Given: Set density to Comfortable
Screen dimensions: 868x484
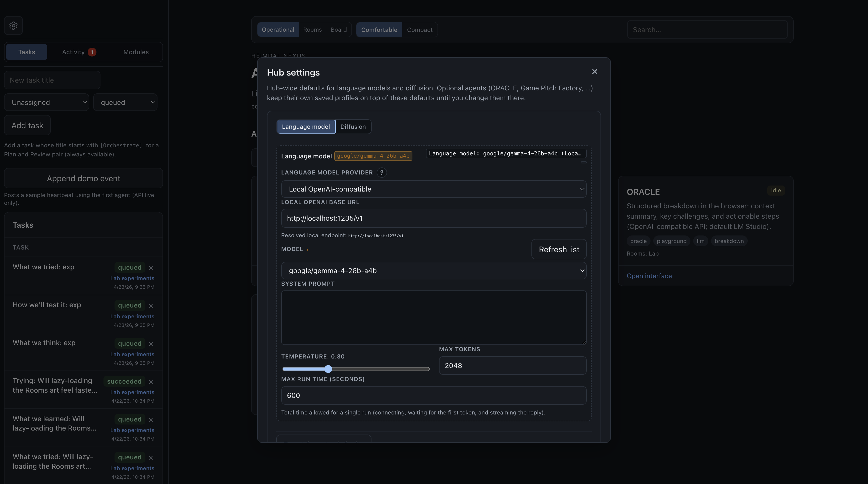Looking at the screenshot, I should 379,30.
